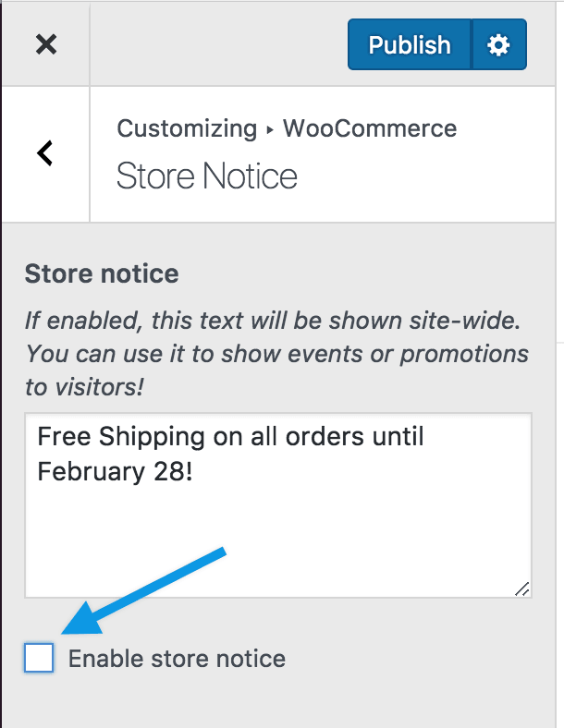Click "Customizing" in the breadcrumb
The image size is (564, 728).
(x=187, y=128)
